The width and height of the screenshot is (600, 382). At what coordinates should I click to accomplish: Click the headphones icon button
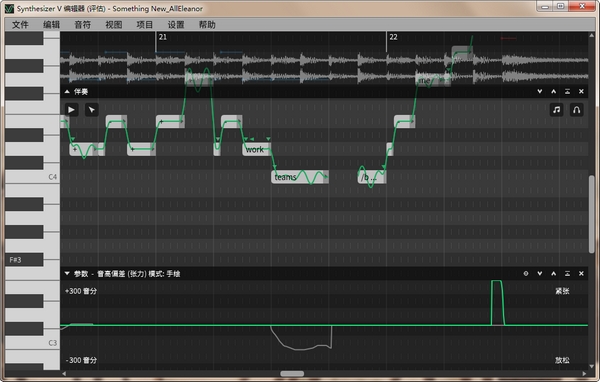[577, 110]
